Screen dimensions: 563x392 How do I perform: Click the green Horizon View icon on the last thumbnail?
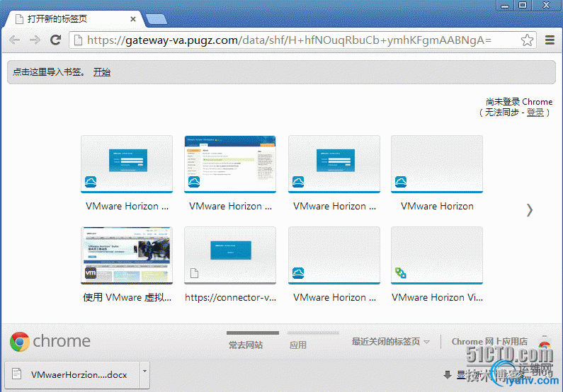click(401, 273)
